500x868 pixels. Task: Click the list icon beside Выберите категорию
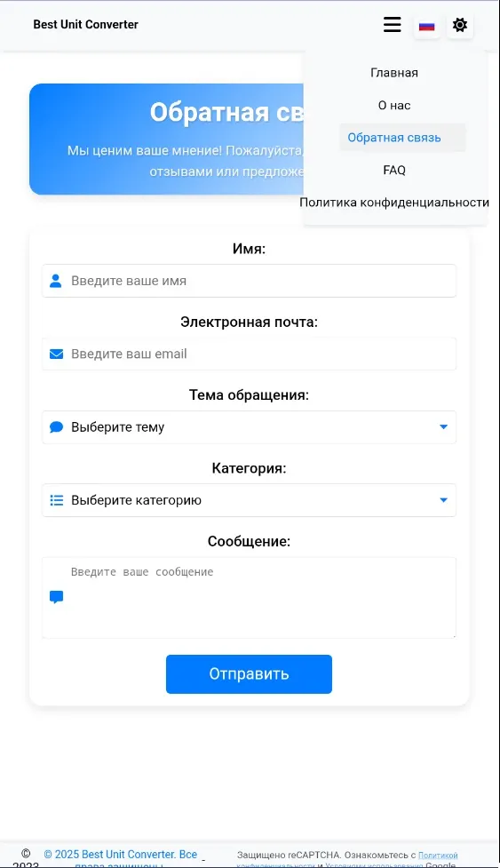pyautogui.click(x=57, y=500)
